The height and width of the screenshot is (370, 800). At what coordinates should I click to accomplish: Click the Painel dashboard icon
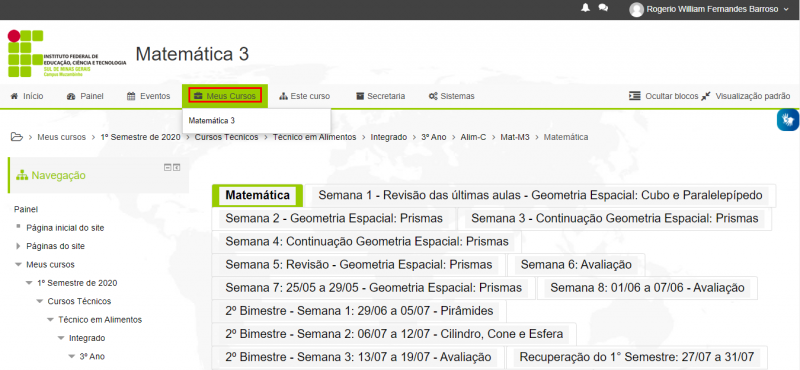click(x=71, y=96)
